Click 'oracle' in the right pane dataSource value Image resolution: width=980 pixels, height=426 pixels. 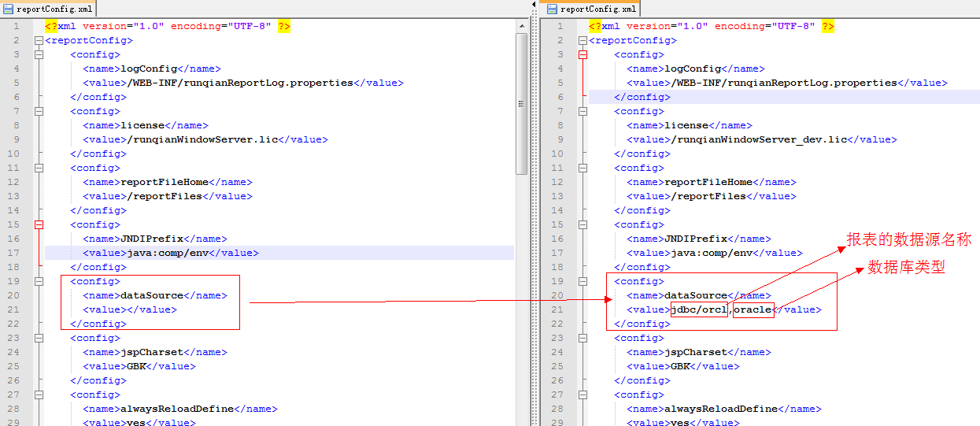coord(753,310)
